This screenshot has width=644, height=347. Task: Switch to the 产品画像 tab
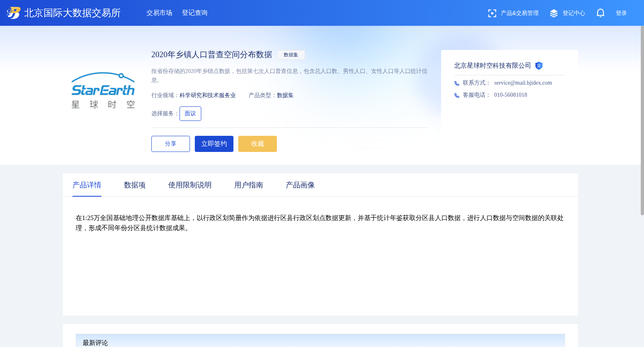click(300, 185)
